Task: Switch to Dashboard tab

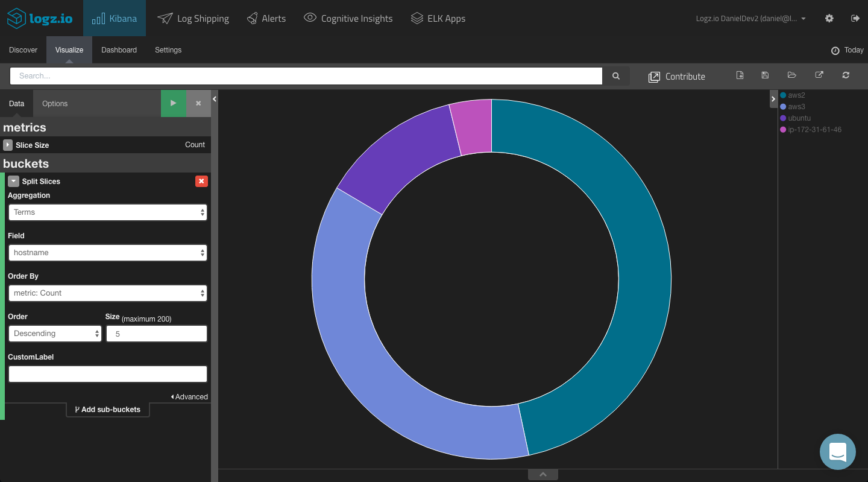Action: pos(119,50)
